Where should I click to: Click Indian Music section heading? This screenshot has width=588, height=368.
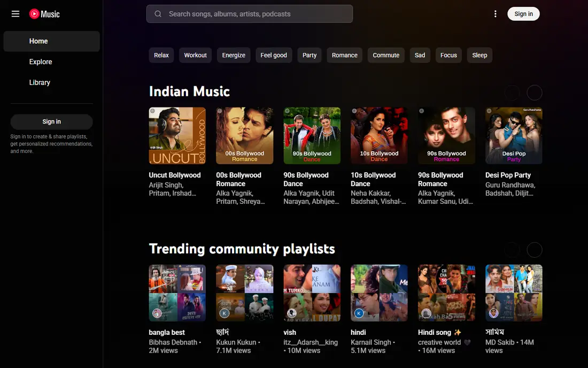pyautogui.click(x=189, y=91)
